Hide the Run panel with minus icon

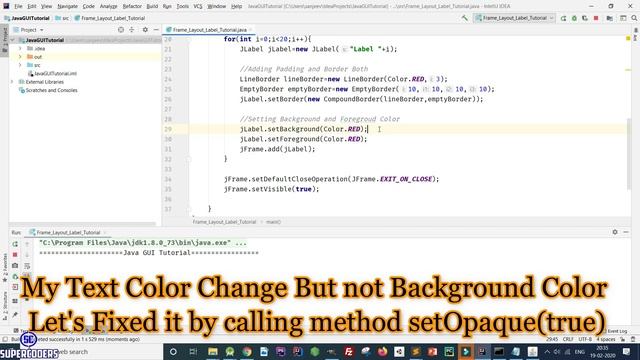pos(626,232)
